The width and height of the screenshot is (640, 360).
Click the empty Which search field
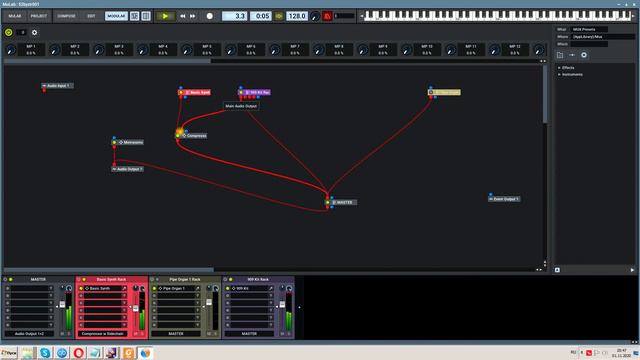point(589,44)
